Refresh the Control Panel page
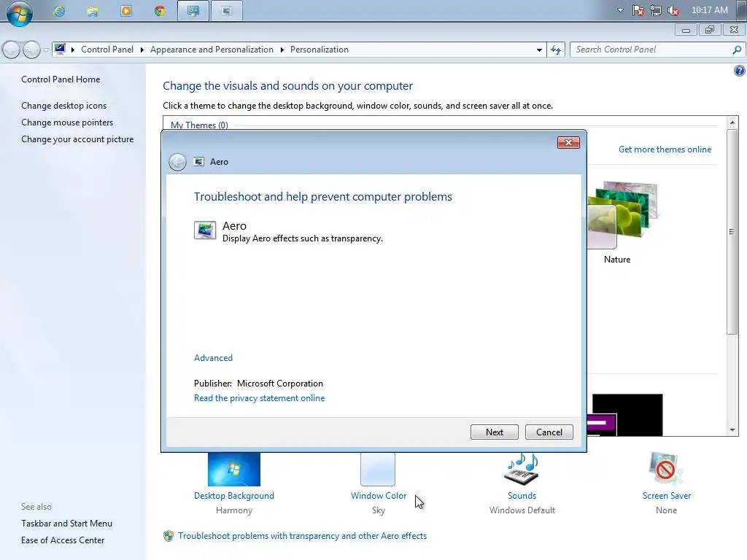This screenshot has height=560, width=747. pyautogui.click(x=556, y=50)
